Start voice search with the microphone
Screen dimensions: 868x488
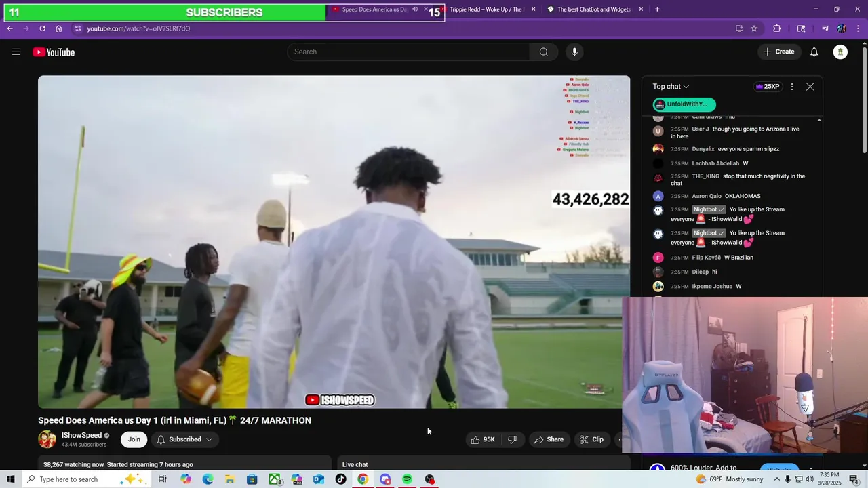click(x=574, y=52)
